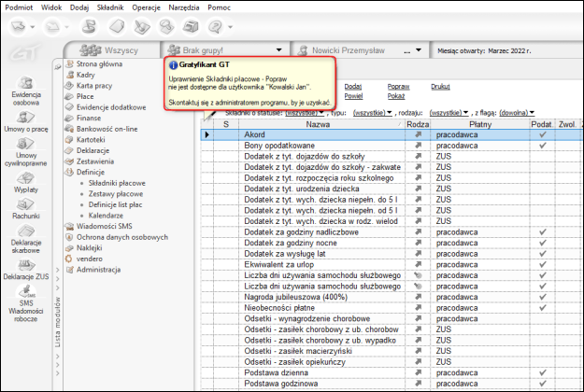Open Umowy o pracę in sidebar
584x392 pixels.
[x=28, y=118]
